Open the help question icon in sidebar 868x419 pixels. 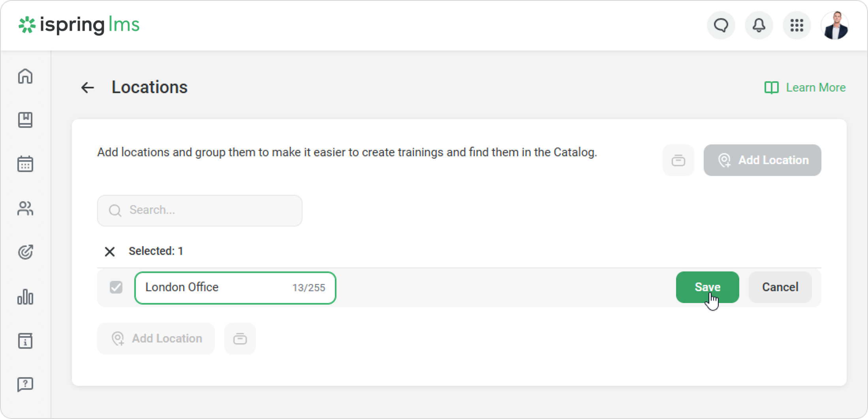point(25,384)
